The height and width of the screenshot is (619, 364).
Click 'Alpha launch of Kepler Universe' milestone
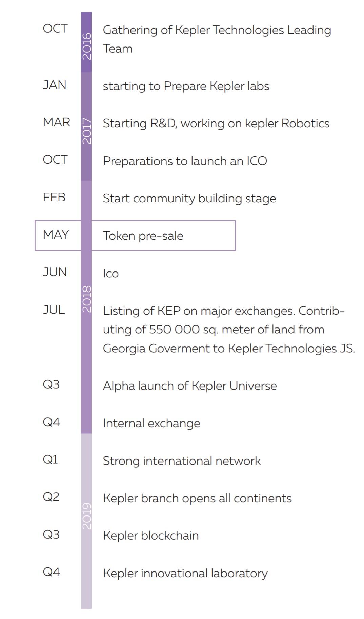point(189,386)
